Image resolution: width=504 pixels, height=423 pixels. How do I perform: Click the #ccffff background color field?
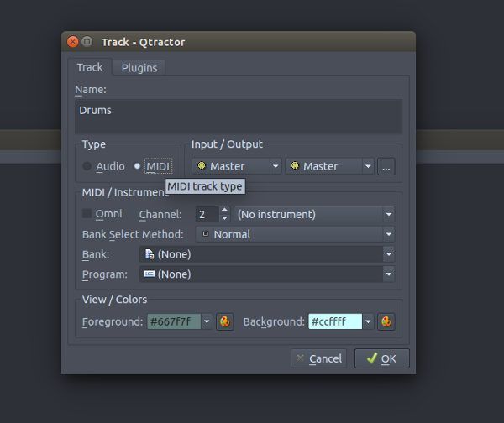click(335, 321)
